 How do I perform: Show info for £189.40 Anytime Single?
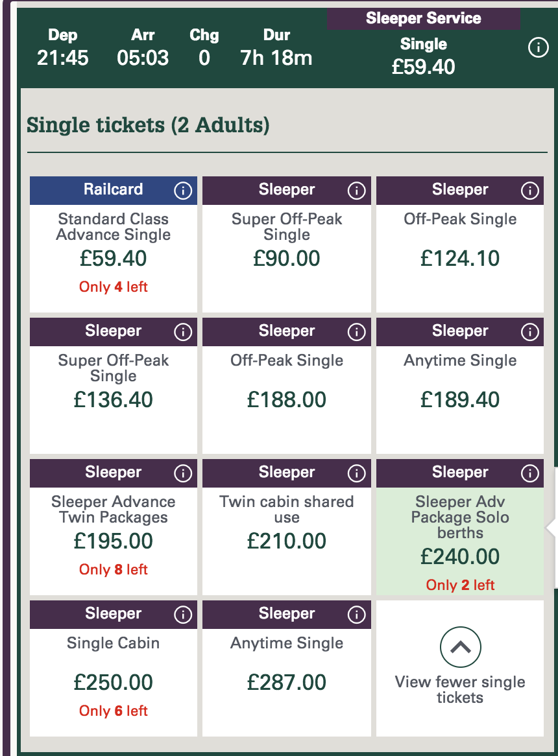click(530, 332)
